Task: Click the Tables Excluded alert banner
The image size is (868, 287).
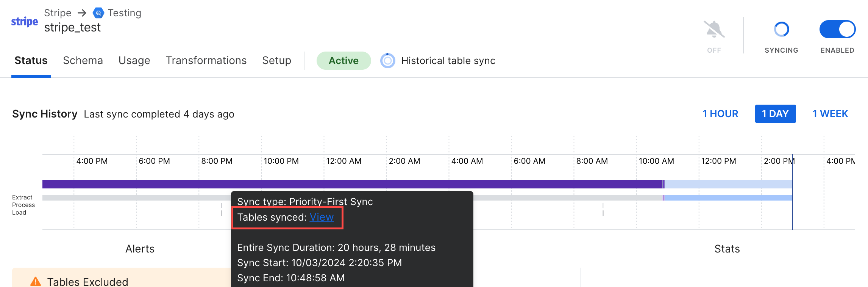Action: 122,278
